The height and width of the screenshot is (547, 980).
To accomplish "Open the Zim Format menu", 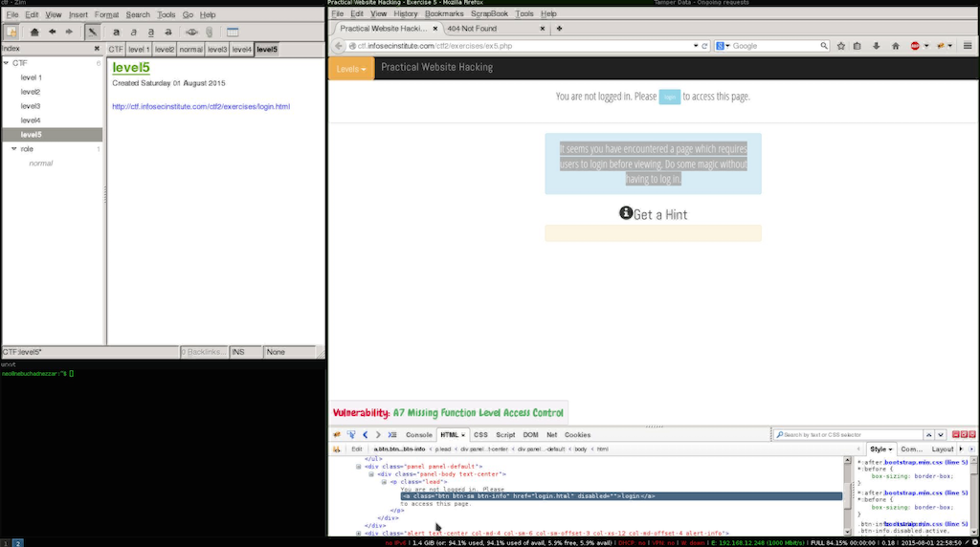I will click(106, 14).
